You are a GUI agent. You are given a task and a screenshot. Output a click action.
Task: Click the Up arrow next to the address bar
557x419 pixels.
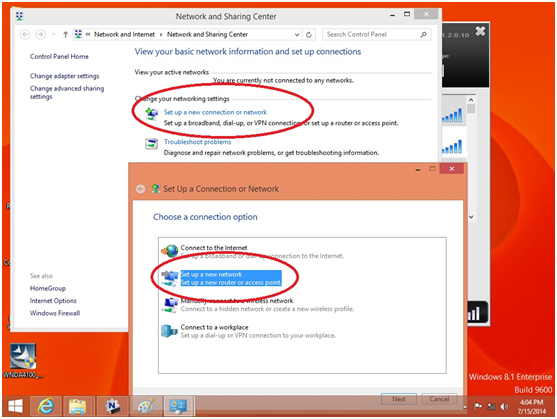(x=65, y=34)
